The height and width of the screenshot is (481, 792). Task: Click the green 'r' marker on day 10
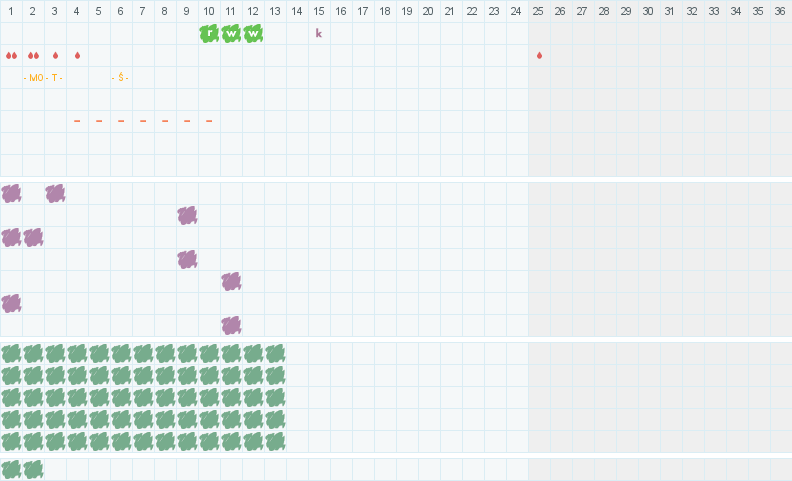(209, 33)
